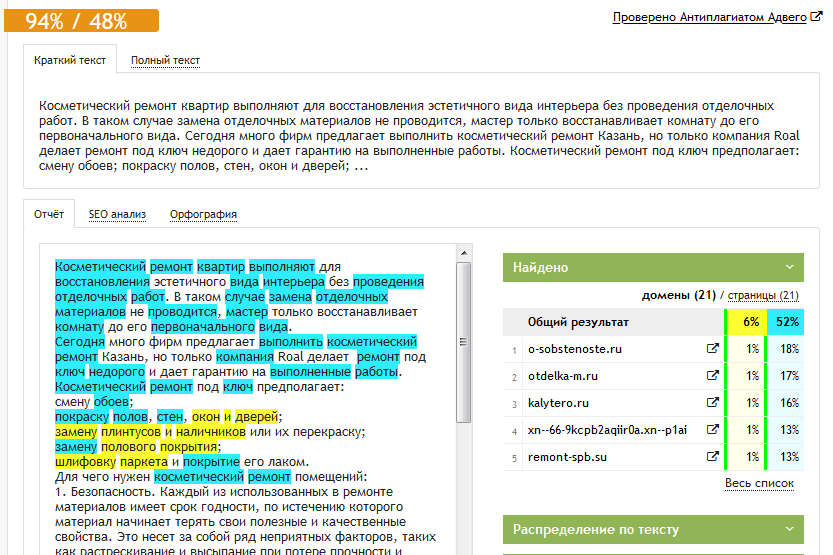Show results by домены (21)

coord(679,296)
